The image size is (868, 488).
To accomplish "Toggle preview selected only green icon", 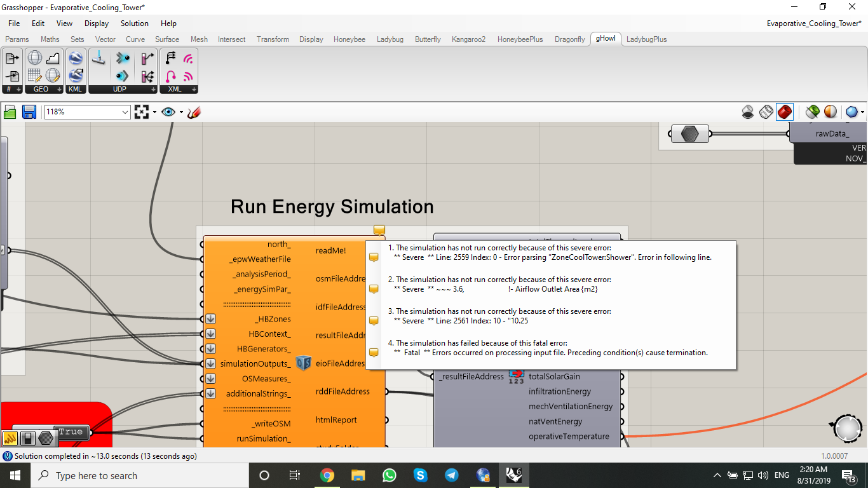I will [x=812, y=112].
